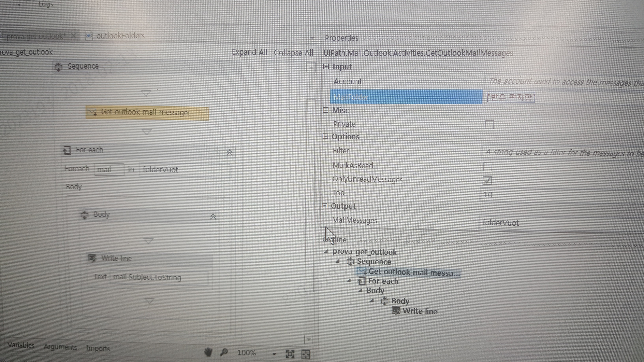Open the zoom percentage dropdown
Viewport: 644px width, 362px height.
(x=274, y=354)
